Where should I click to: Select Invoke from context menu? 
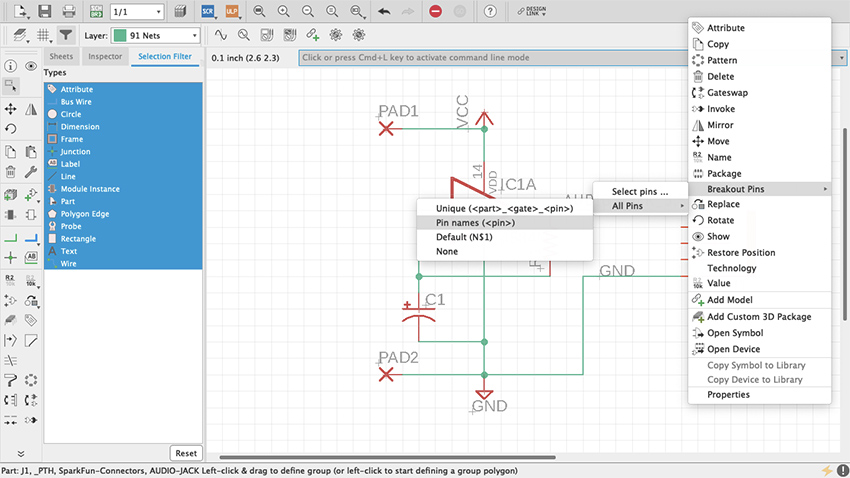click(759, 109)
